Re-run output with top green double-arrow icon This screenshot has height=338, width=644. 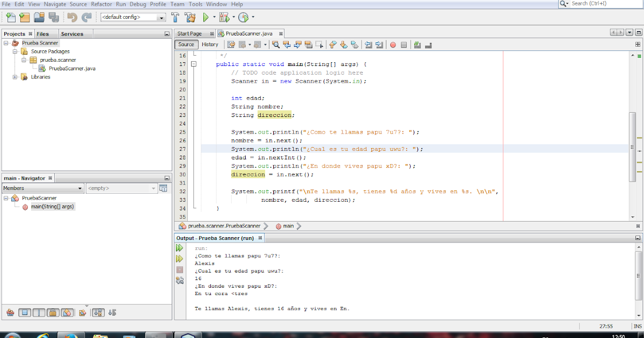[179, 248]
